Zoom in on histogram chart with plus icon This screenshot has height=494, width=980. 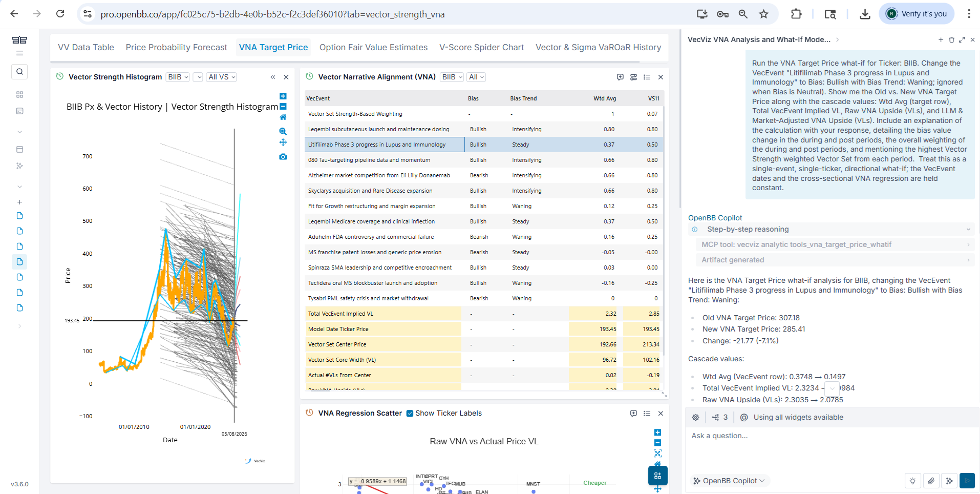283,96
